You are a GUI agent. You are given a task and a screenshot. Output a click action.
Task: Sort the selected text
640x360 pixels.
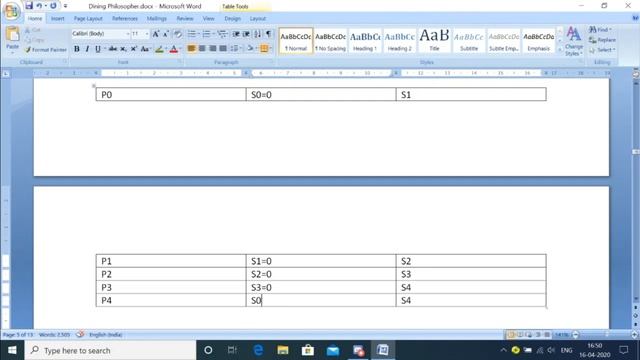tap(258, 34)
